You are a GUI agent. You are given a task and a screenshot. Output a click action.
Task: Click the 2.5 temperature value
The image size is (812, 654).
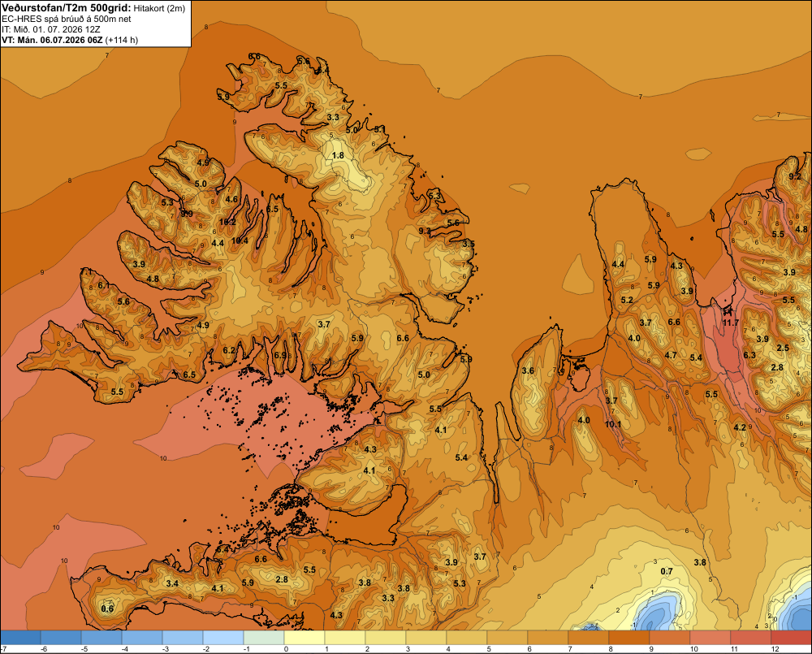783,348
